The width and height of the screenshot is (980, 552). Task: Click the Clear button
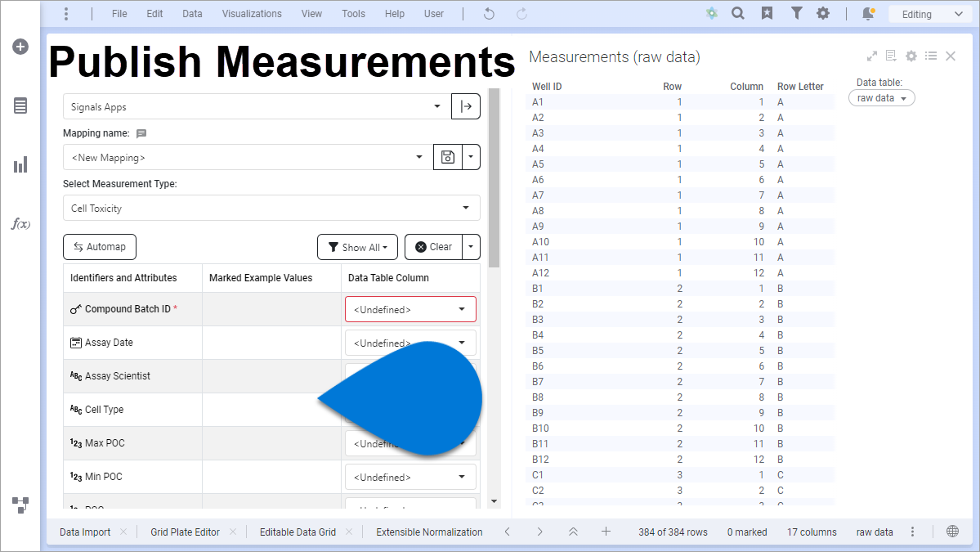point(434,247)
